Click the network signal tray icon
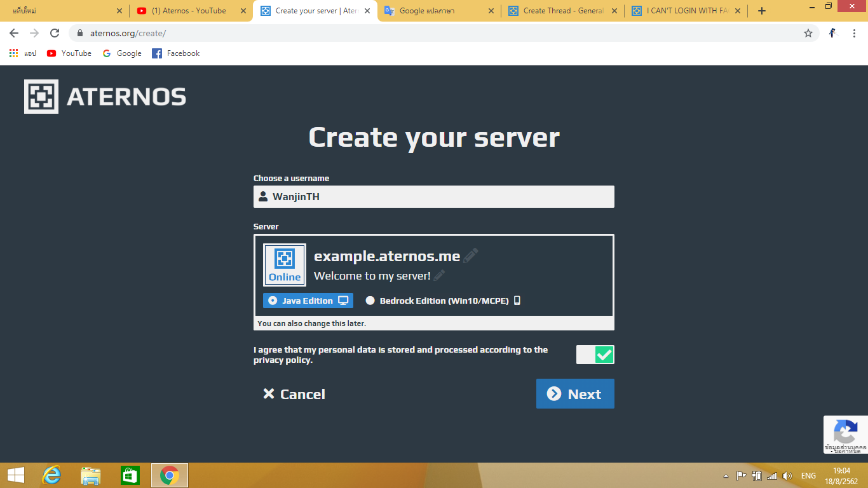Viewport: 868px width, 488px height. tap(772, 476)
